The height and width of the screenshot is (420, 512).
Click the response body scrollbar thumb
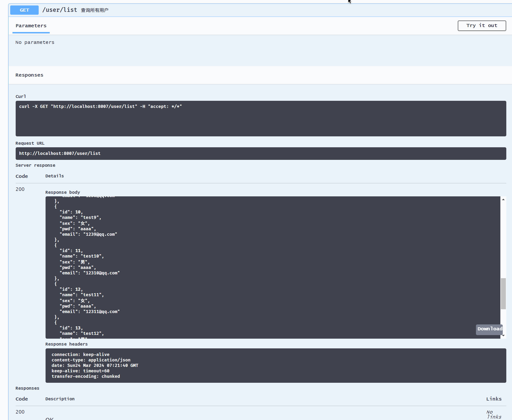503,293
